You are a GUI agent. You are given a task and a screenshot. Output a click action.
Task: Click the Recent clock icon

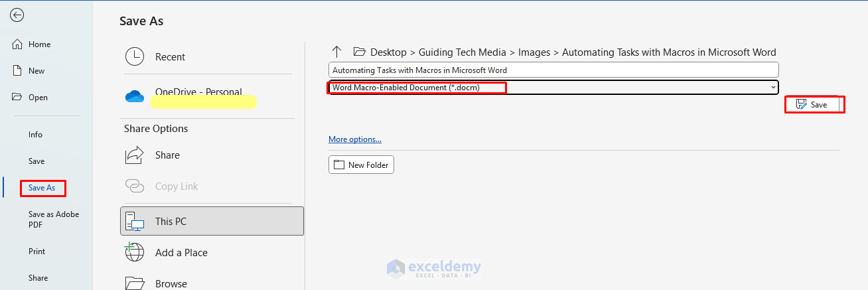pyautogui.click(x=135, y=57)
